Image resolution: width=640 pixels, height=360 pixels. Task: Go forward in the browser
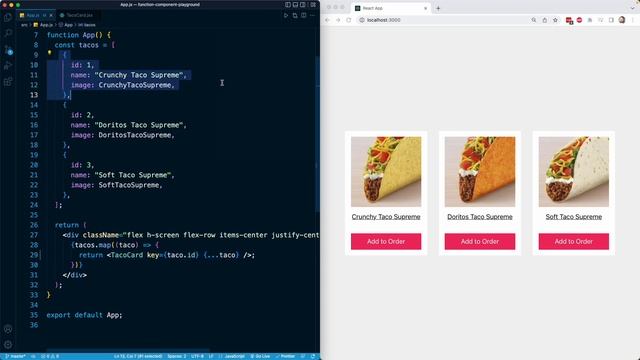(338, 20)
